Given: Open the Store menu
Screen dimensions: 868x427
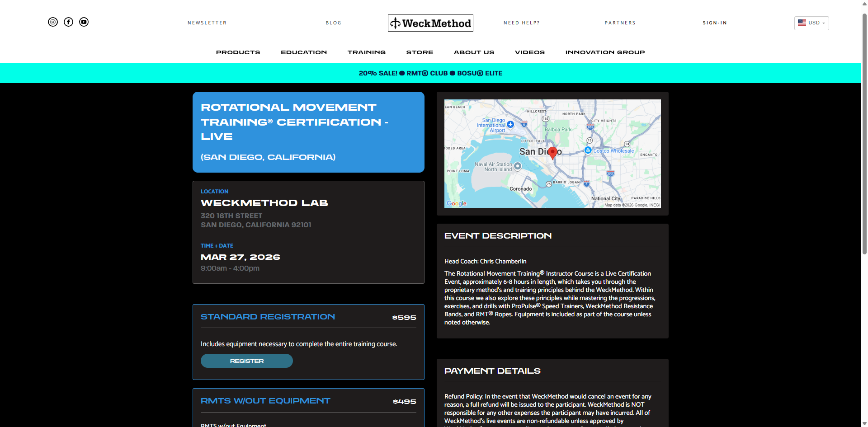Looking at the screenshot, I should click(420, 52).
